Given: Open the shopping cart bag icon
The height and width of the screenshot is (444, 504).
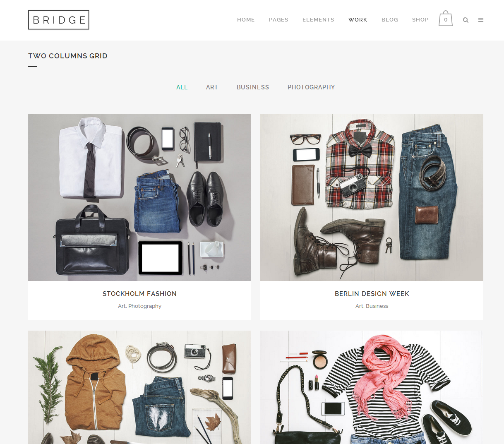Looking at the screenshot, I should pyautogui.click(x=446, y=19).
